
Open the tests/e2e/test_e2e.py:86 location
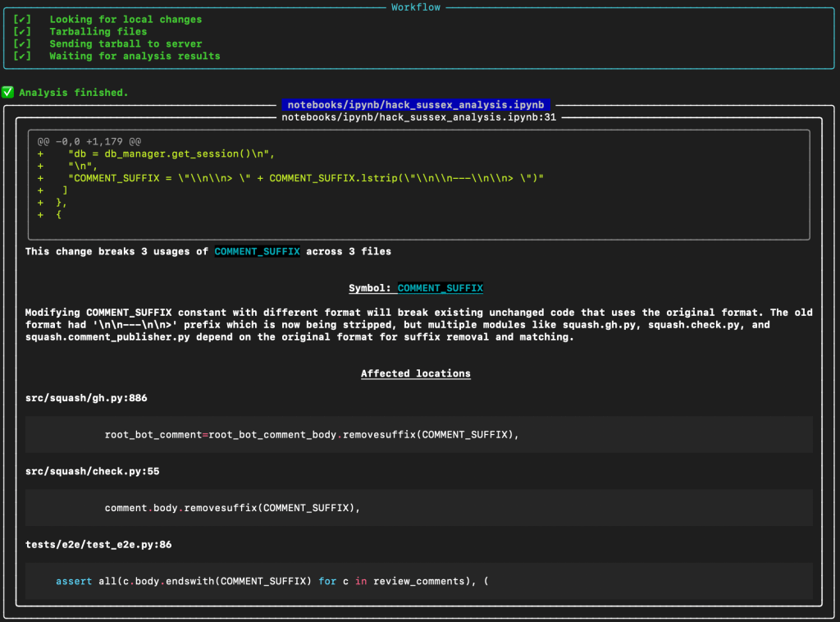pyautogui.click(x=98, y=545)
